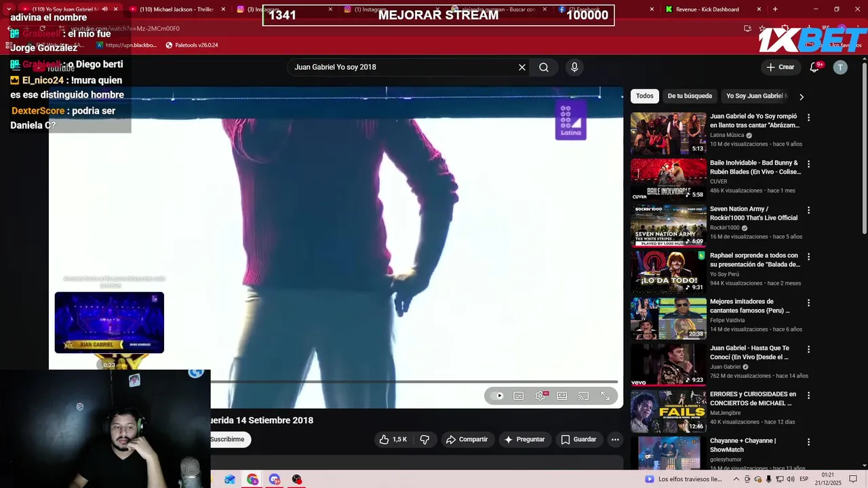Viewport: 868px width, 488px height.
Task: Select the Todos filter chip
Action: tap(645, 96)
